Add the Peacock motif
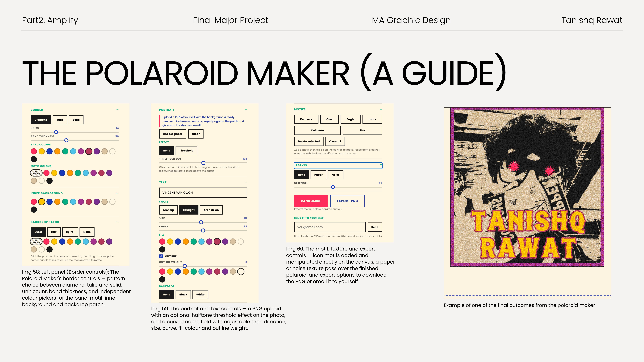This screenshot has height=362, width=644. [306, 119]
